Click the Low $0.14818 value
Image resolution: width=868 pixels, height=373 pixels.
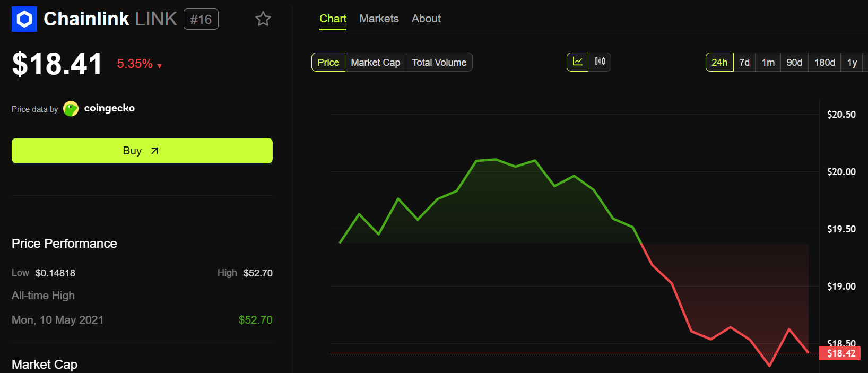click(55, 273)
